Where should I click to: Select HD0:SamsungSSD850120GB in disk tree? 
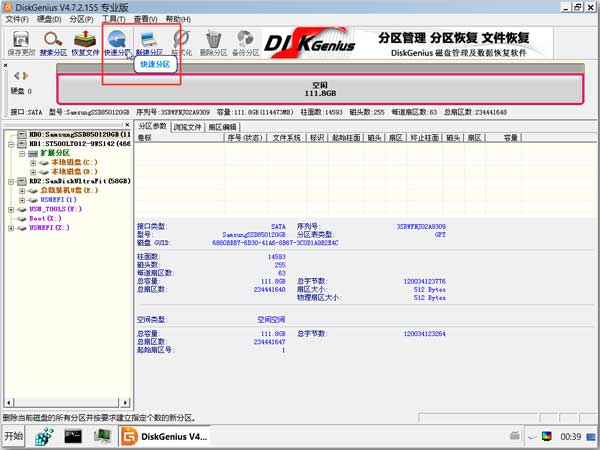[80, 134]
